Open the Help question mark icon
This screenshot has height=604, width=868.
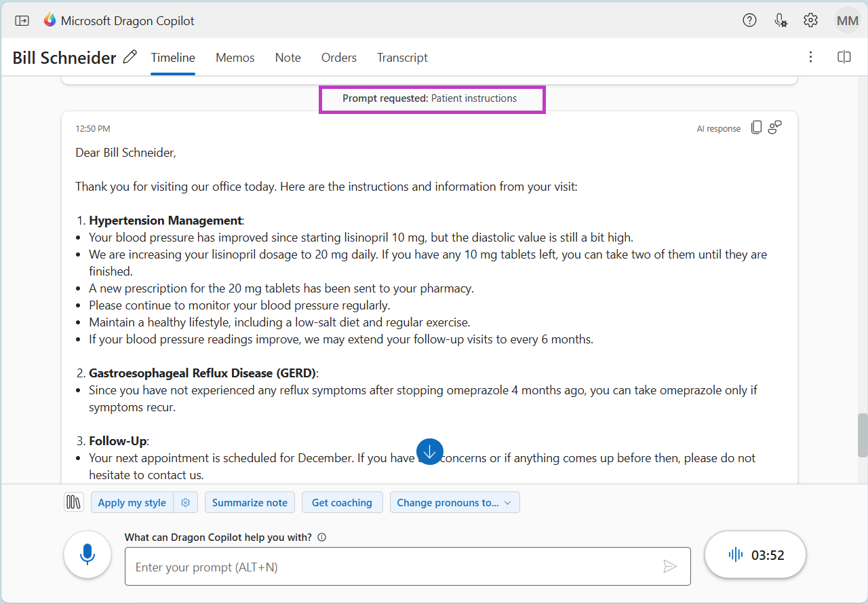point(749,20)
